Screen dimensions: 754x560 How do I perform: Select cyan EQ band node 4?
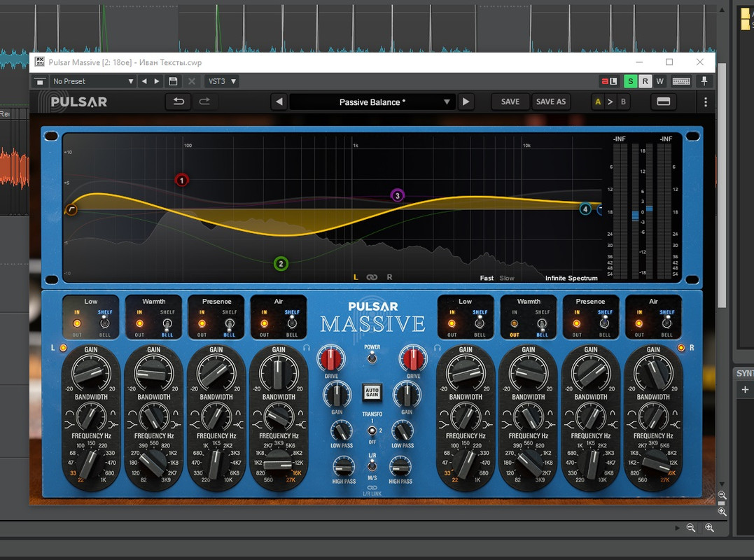585,209
